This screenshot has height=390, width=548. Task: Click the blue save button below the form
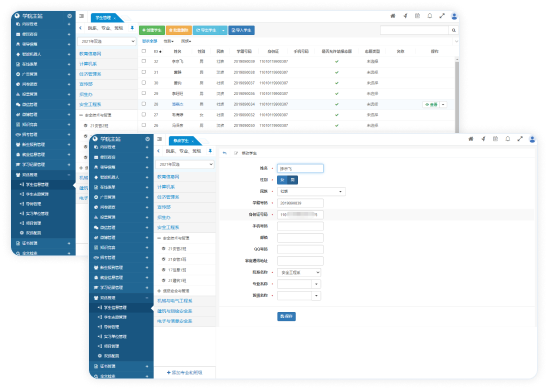(x=286, y=316)
